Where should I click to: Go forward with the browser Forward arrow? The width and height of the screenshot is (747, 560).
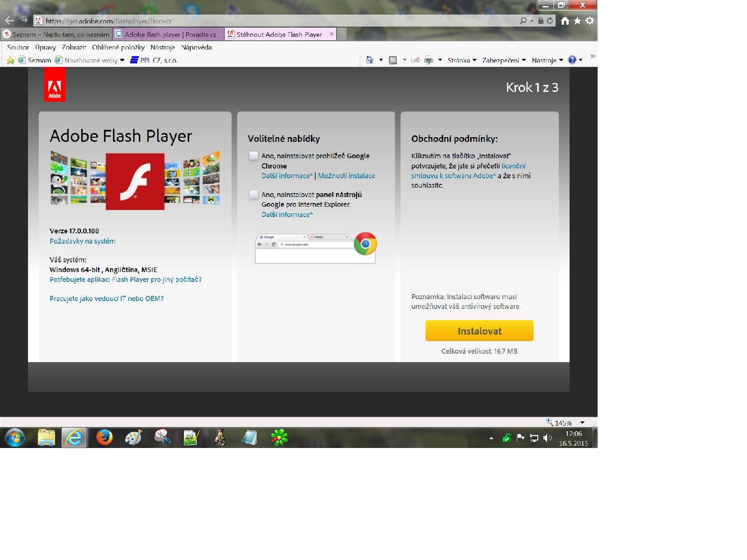click(x=25, y=21)
